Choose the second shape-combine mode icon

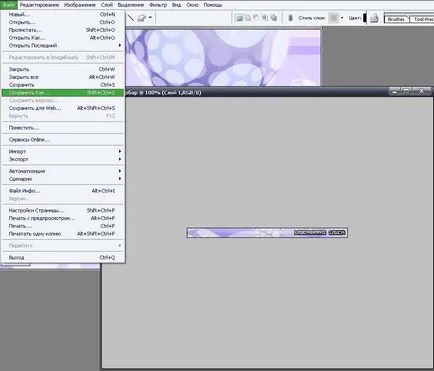[248, 18]
